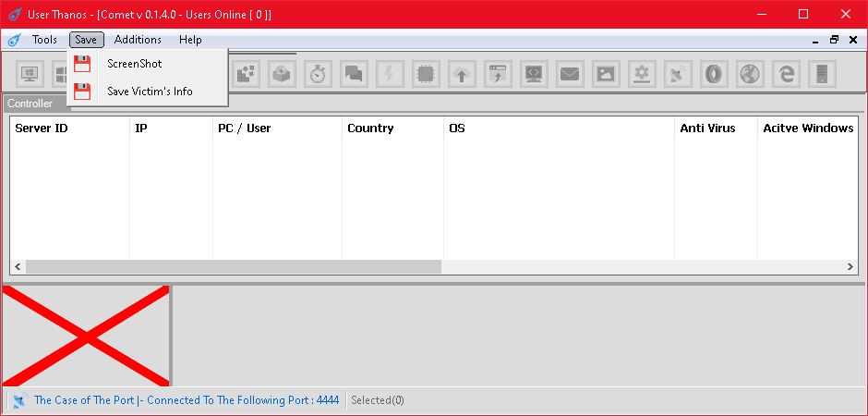This screenshot has width=868, height=416.
Task: Click the stopwatch timer toolbar icon
Action: (318, 74)
